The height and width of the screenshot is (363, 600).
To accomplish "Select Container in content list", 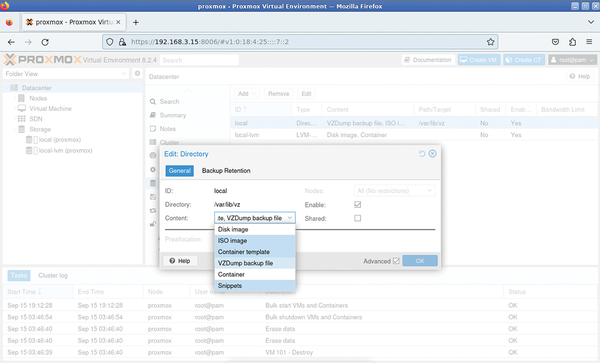I will (255, 274).
